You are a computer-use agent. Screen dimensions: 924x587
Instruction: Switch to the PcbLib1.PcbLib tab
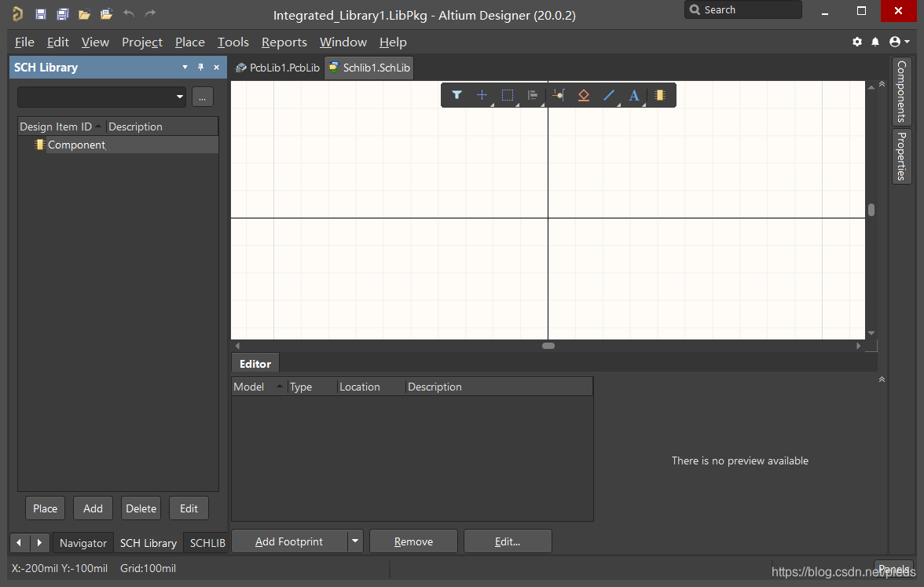tap(277, 68)
